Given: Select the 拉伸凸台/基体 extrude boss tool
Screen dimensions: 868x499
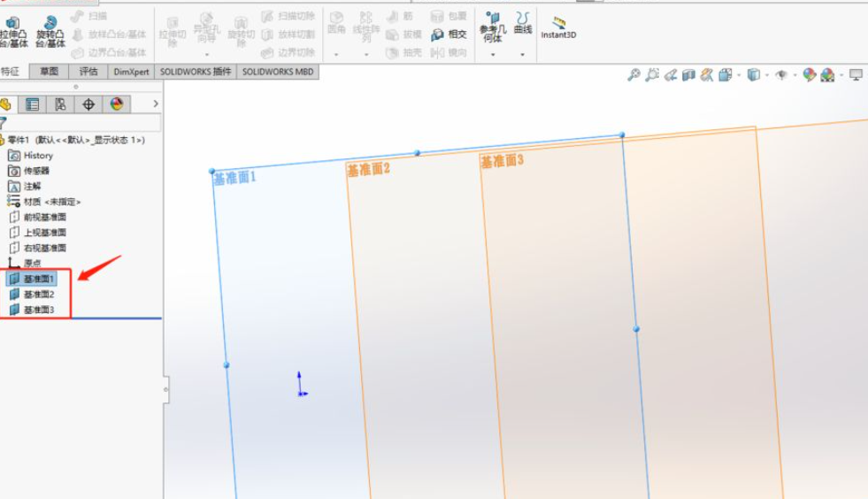Looking at the screenshot, I should 13,32.
